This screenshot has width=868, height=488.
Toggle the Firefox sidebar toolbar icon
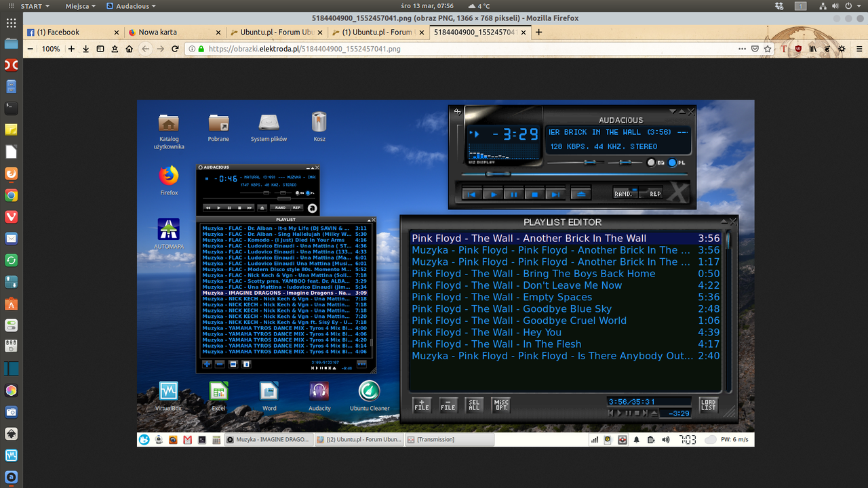100,49
